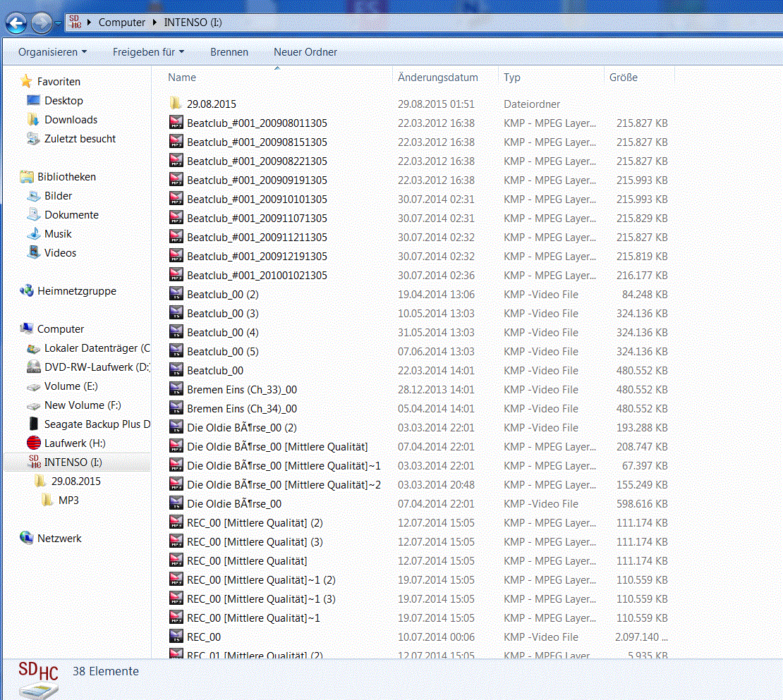Image resolution: width=783 pixels, height=700 pixels.
Task: Open the recent locations dropdown arrow
Action: tap(58, 23)
